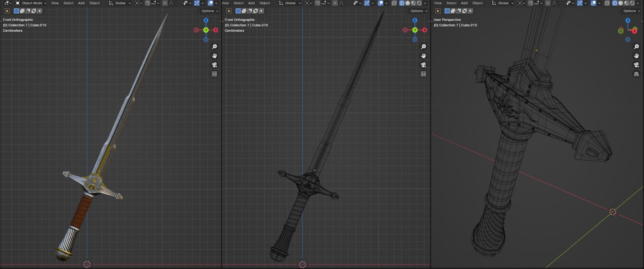
Task: Enable proportional editing in right viewport header
Action: [x=548, y=3]
